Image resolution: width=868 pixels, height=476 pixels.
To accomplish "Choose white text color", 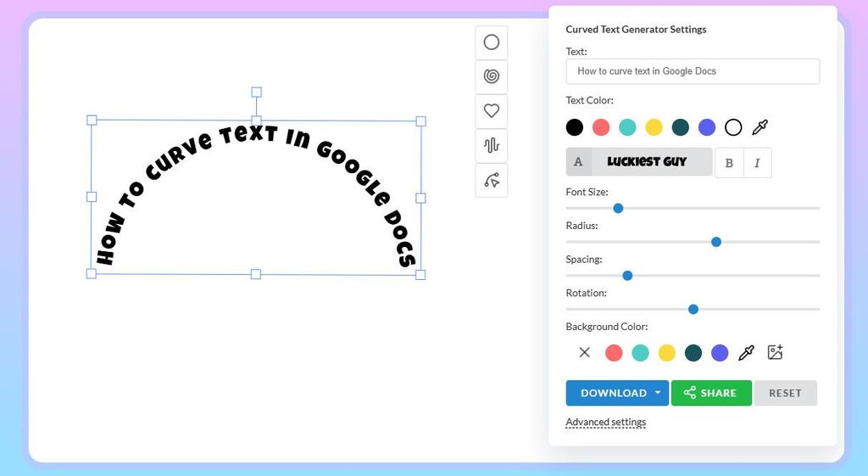I will tap(733, 127).
